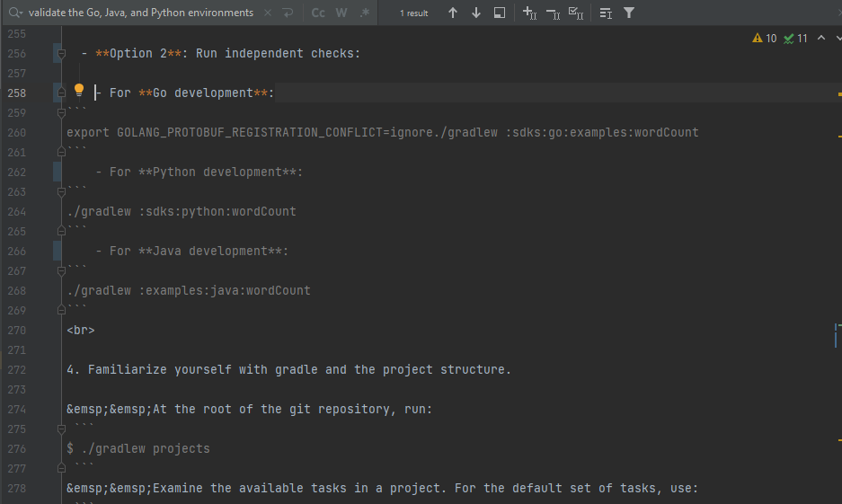
Task: Click 'Python development' on line 262
Action: 217,172
